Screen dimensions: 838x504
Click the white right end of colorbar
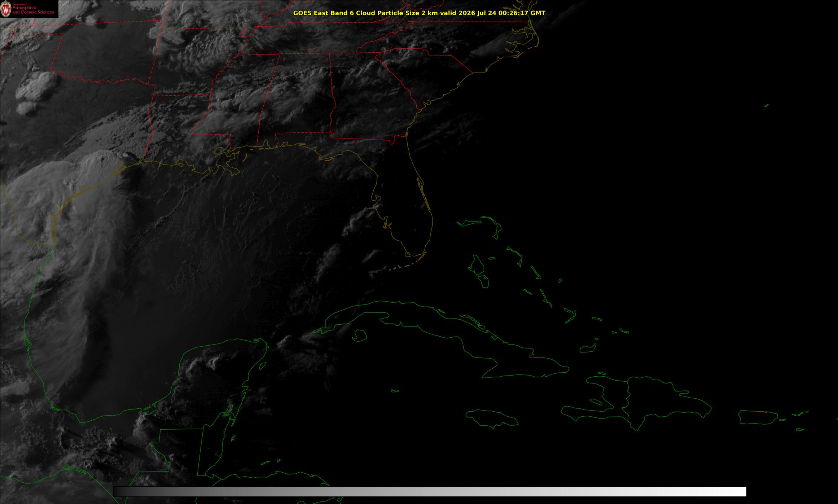pyautogui.click(x=740, y=491)
